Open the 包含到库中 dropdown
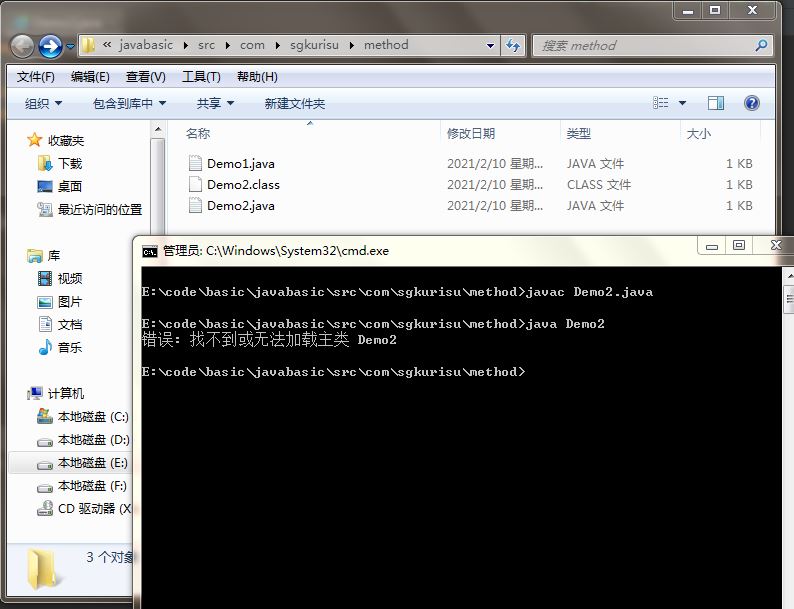The width and height of the screenshot is (794, 609). point(129,104)
